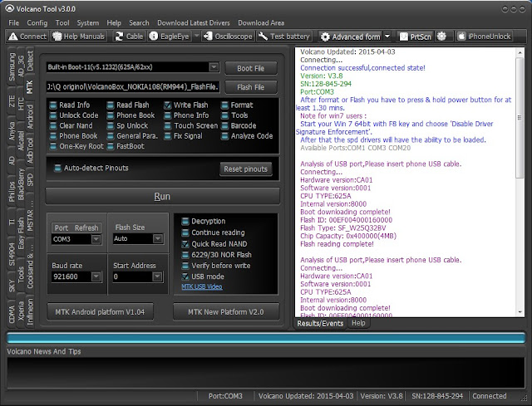This screenshot has width=532, height=406.
Task: Uncheck the Write Flash option
Action: 168,105
